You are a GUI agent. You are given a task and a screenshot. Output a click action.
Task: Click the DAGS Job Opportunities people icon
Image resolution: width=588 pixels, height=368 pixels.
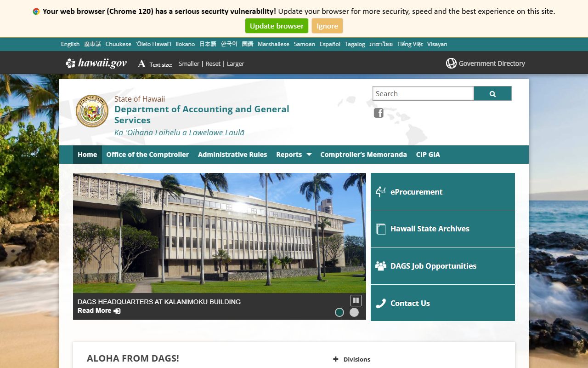381,266
